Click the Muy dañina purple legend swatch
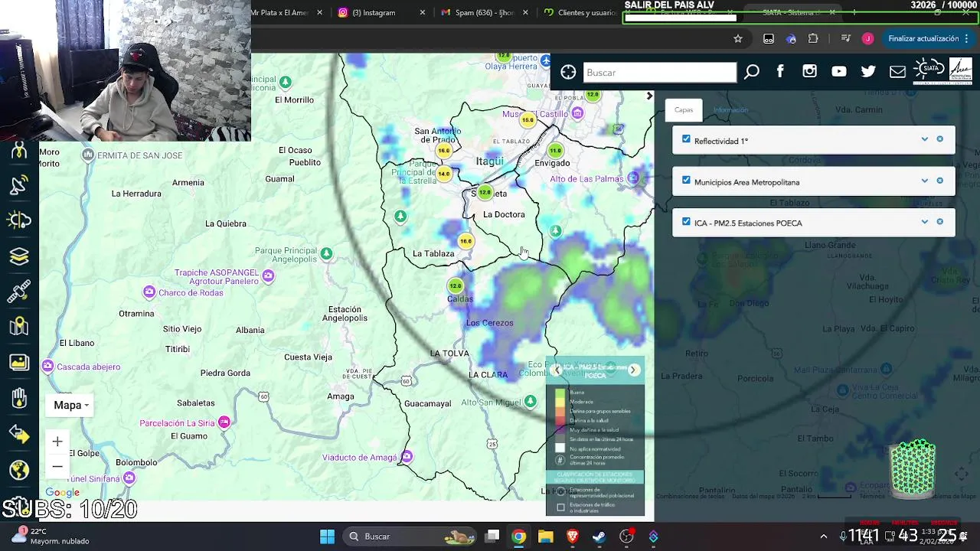Viewport: 980px width, 551px height. (x=560, y=430)
